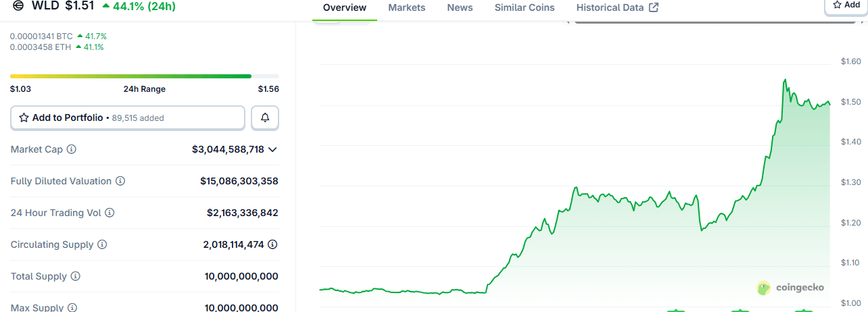Click the price alert bell icon

click(x=265, y=118)
